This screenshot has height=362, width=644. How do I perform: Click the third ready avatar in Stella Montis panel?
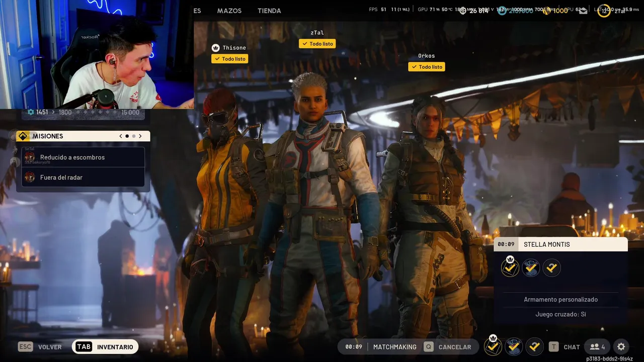point(551,268)
